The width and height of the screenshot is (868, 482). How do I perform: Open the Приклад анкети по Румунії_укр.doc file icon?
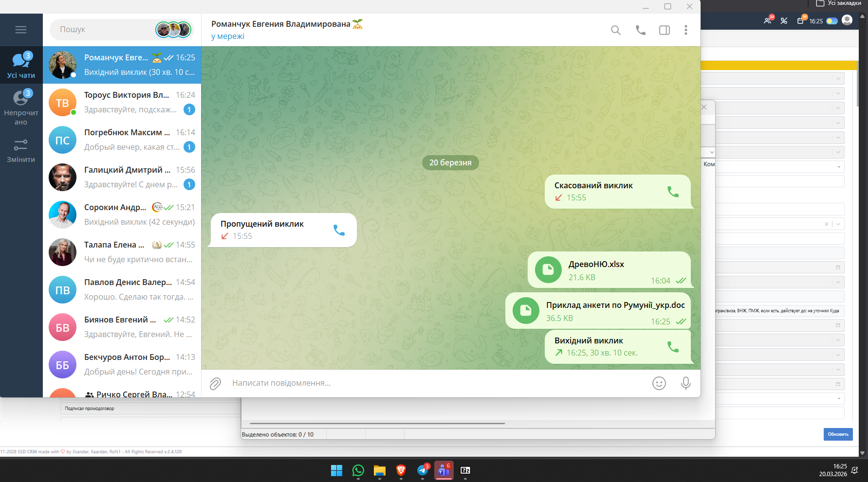pyautogui.click(x=526, y=311)
